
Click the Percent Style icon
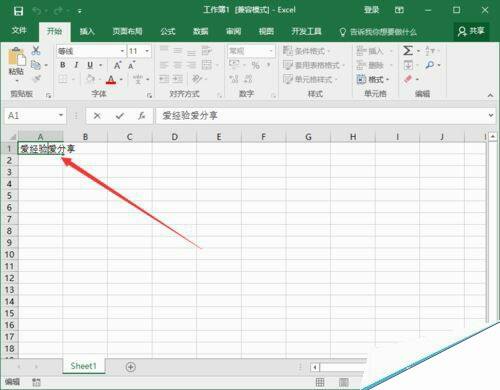pyautogui.click(x=256, y=65)
